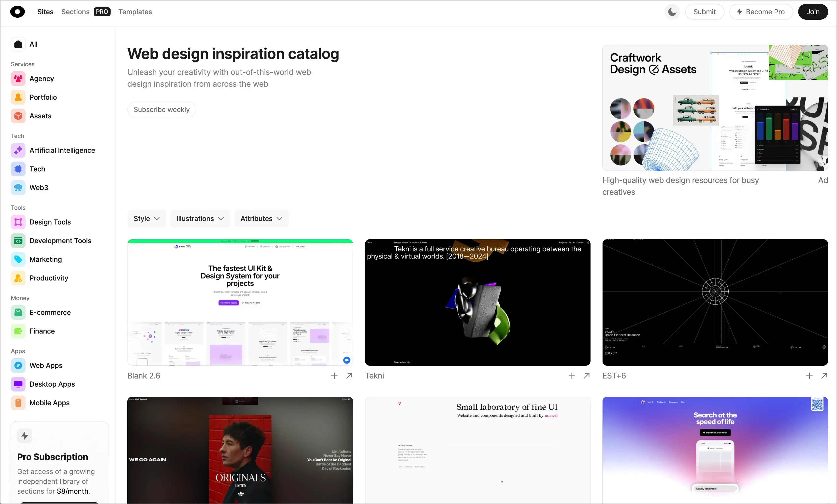Screen dimensions: 837x504
Task: Open the Sites tab
Action: click(45, 12)
